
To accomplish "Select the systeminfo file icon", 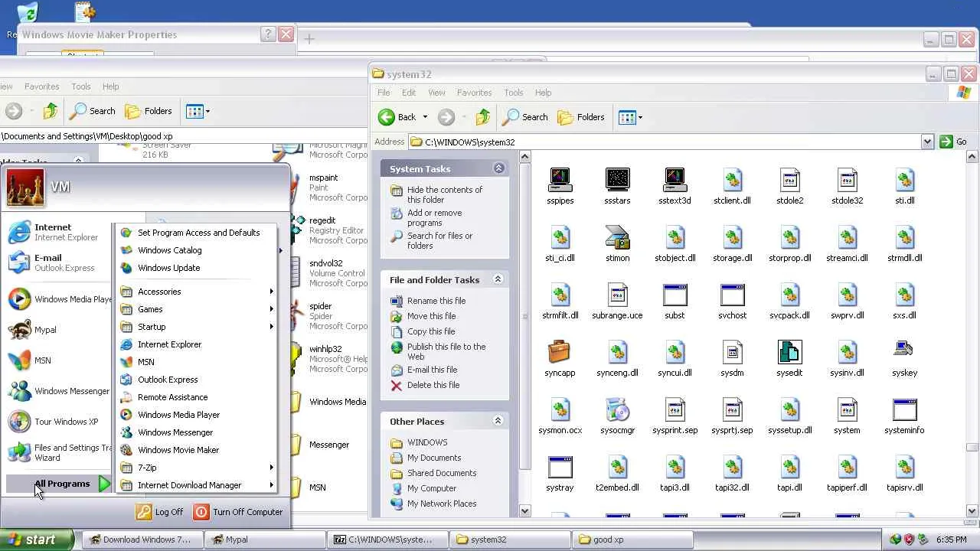I will pos(904,416).
